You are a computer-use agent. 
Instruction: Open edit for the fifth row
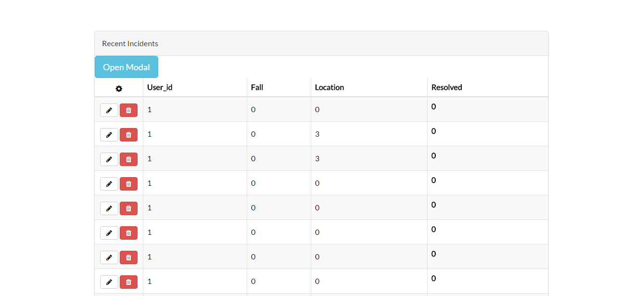tap(109, 208)
